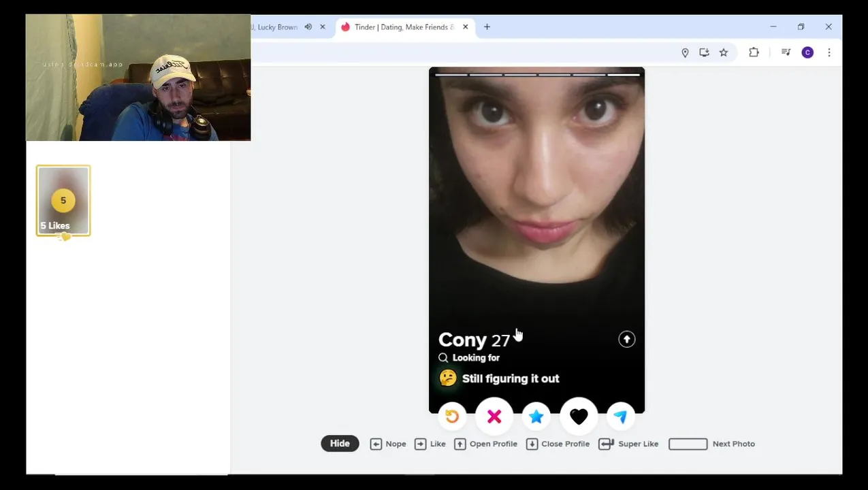This screenshot has width=868, height=490.
Task: Click the age 27 on the card
Action: click(500, 341)
